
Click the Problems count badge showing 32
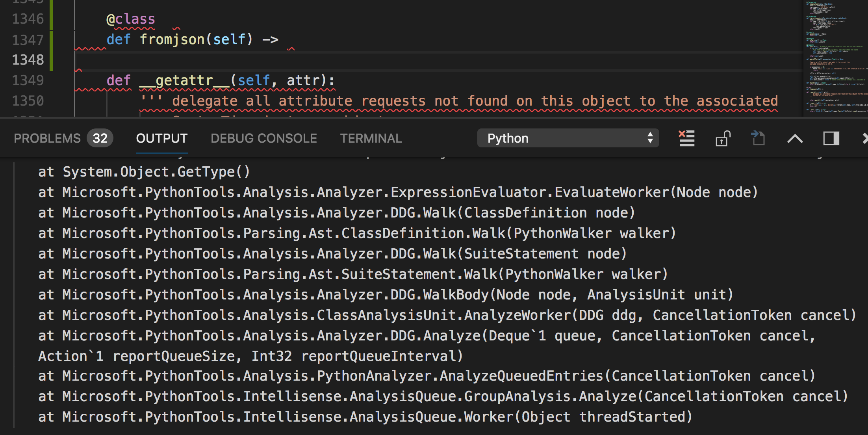click(100, 138)
